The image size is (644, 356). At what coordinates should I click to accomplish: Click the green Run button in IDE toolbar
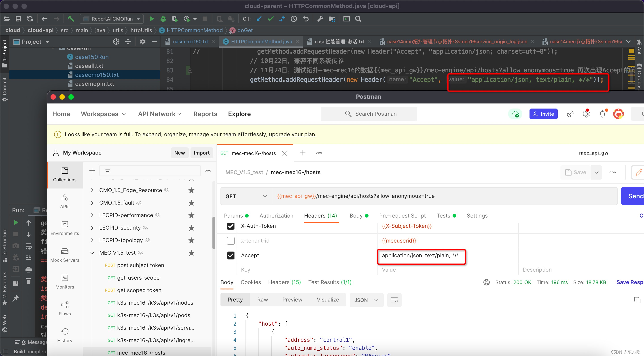tap(152, 19)
